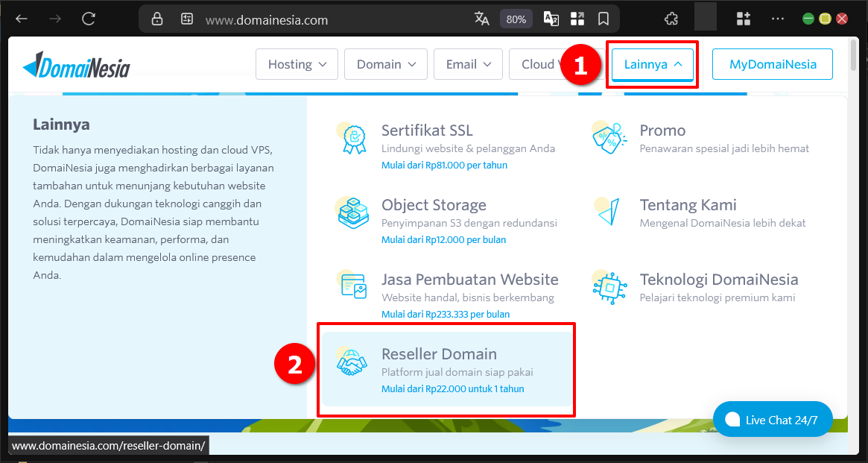868x463 pixels.
Task: Open the Hosting dropdown menu
Action: pos(297,64)
